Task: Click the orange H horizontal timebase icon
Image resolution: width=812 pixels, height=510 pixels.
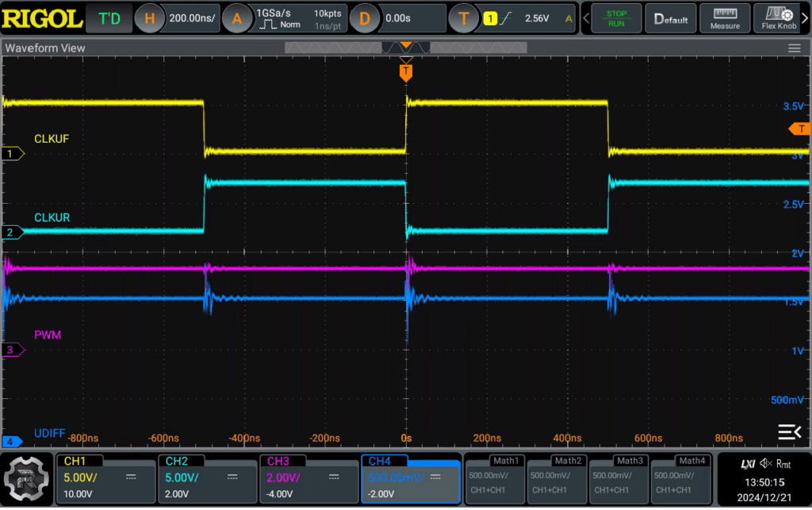Action: pos(150,19)
